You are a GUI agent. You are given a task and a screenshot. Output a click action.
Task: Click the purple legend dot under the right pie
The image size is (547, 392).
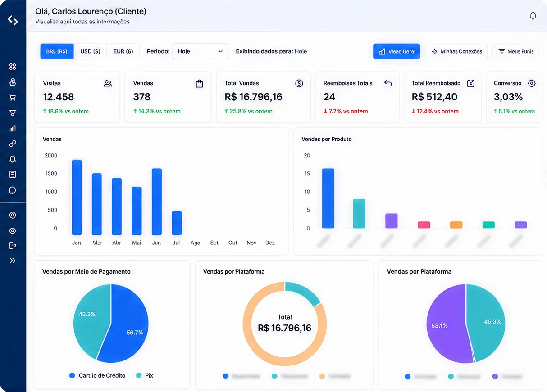[495, 376]
